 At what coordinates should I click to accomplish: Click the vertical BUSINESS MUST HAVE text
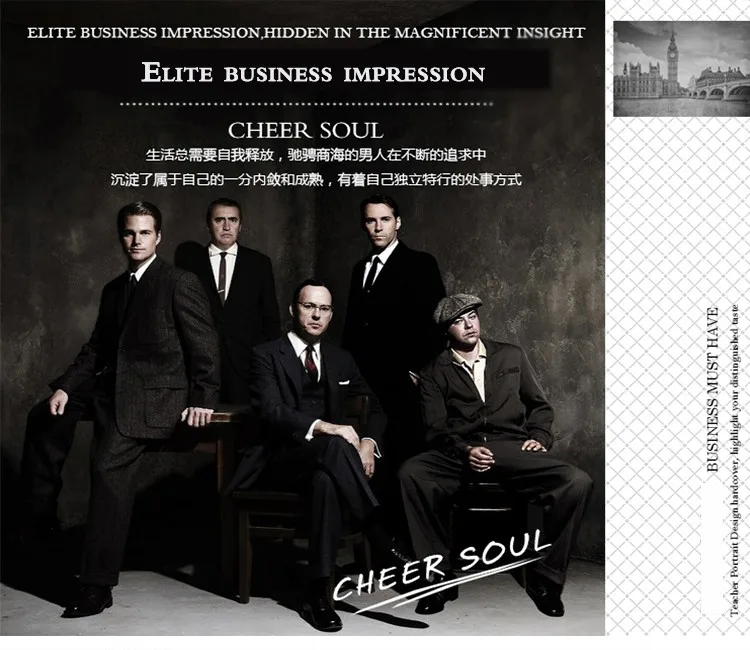(713, 389)
